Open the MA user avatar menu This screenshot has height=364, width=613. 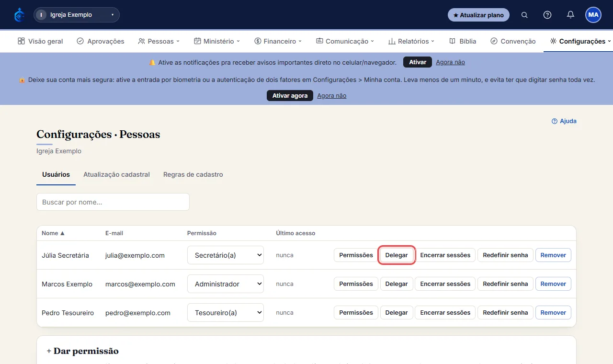coord(593,15)
